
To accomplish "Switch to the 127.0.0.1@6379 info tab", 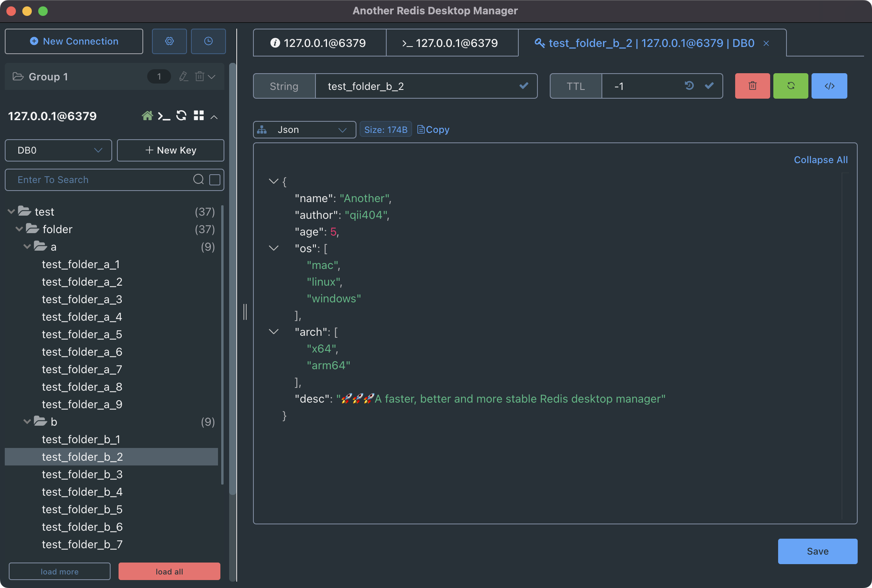I will [x=319, y=43].
